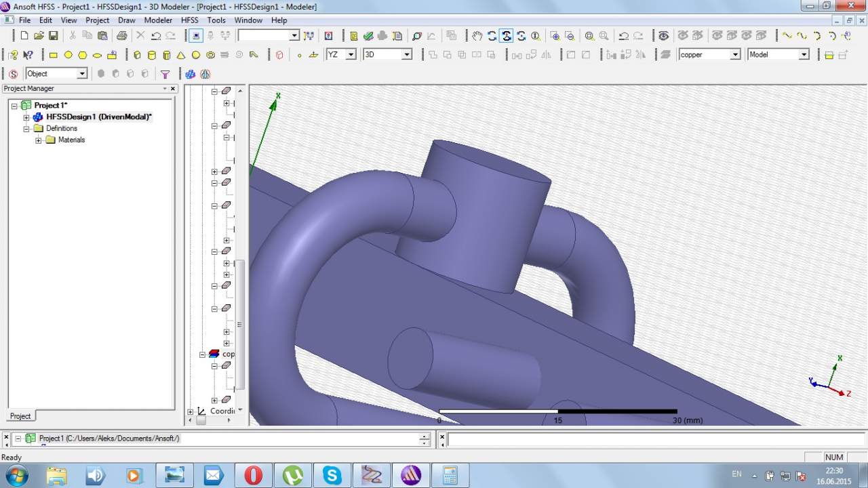Click the Save project icon
Screen dimensions: 868x488
coord(53,36)
